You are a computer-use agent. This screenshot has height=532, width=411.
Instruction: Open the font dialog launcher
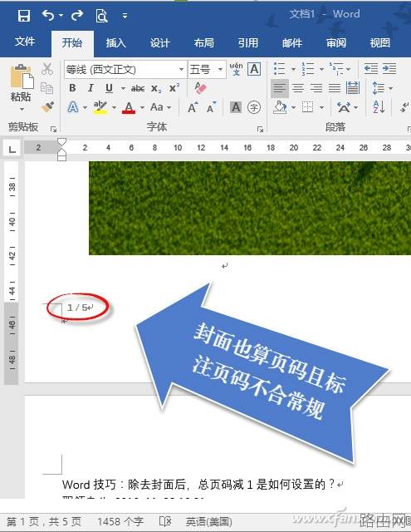coord(260,129)
